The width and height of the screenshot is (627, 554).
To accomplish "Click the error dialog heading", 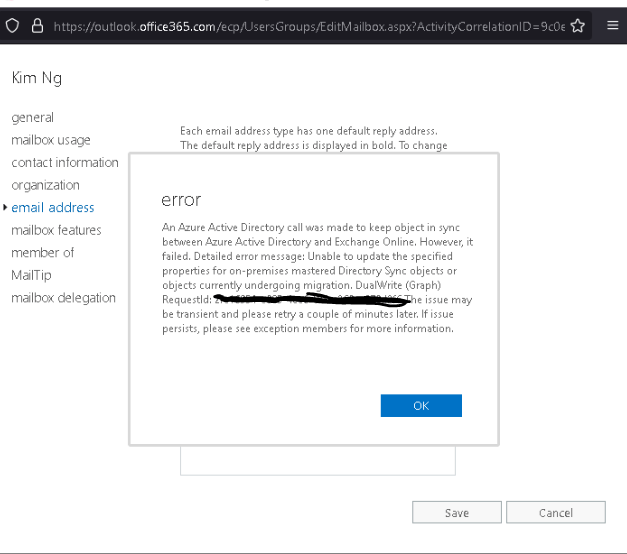I will click(x=181, y=200).
